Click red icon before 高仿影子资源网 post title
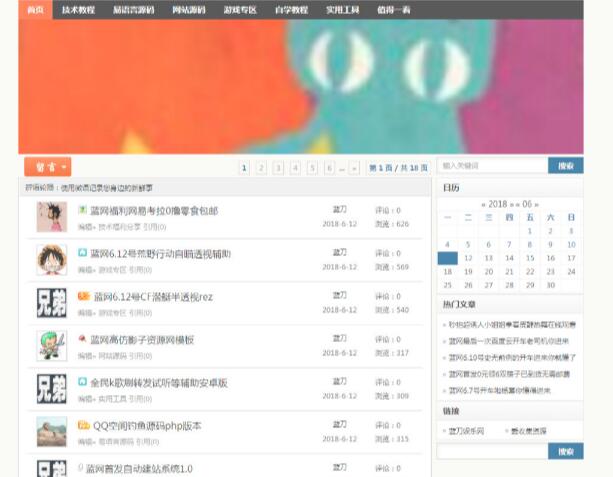613x477 pixels. click(82, 339)
